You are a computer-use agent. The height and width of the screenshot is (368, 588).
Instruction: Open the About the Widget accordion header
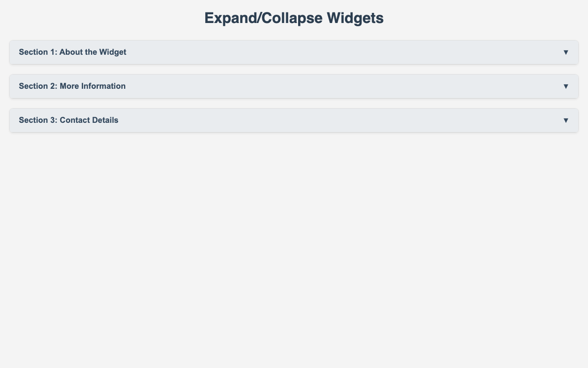(x=294, y=52)
